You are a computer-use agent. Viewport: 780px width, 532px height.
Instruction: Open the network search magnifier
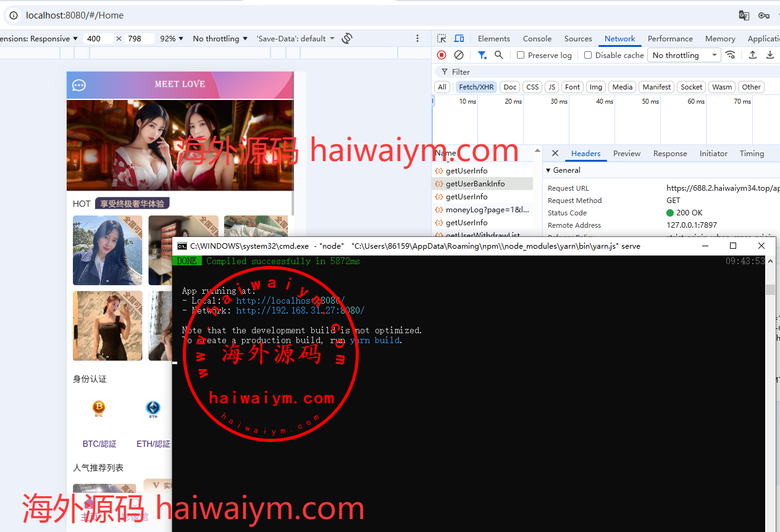(x=499, y=55)
